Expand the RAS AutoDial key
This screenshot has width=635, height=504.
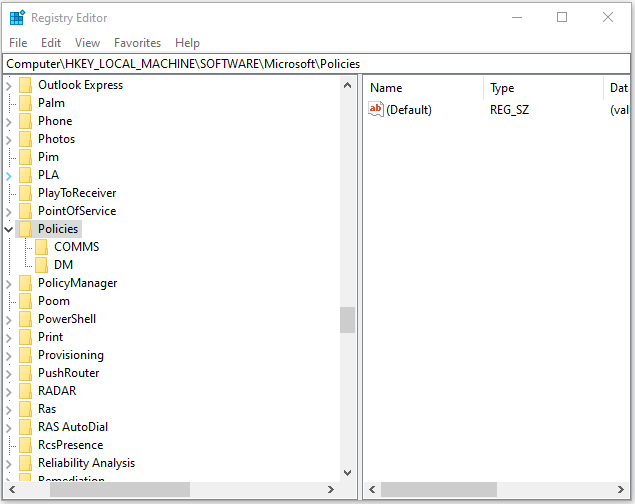click(x=9, y=428)
